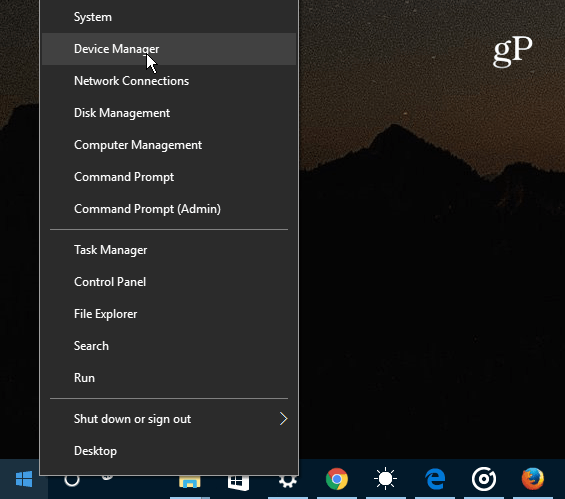Launch Command Prompt (Admin)
This screenshot has width=565, height=499.
[169, 209]
